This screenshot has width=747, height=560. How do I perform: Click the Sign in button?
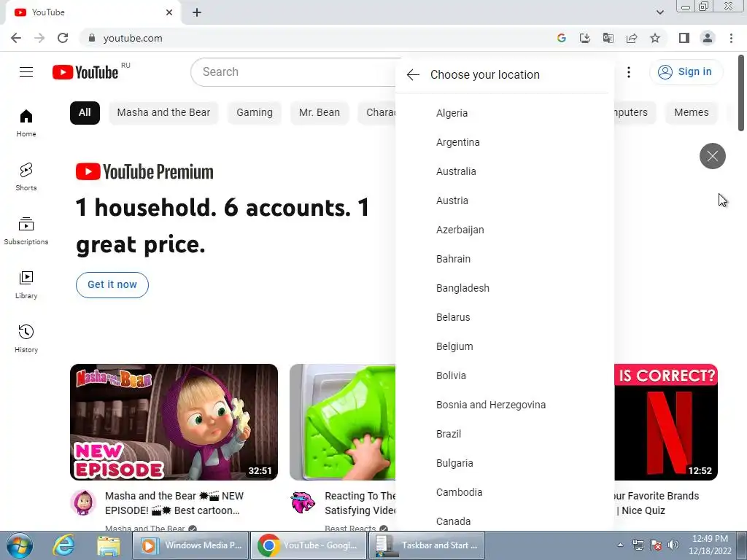click(686, 72)
